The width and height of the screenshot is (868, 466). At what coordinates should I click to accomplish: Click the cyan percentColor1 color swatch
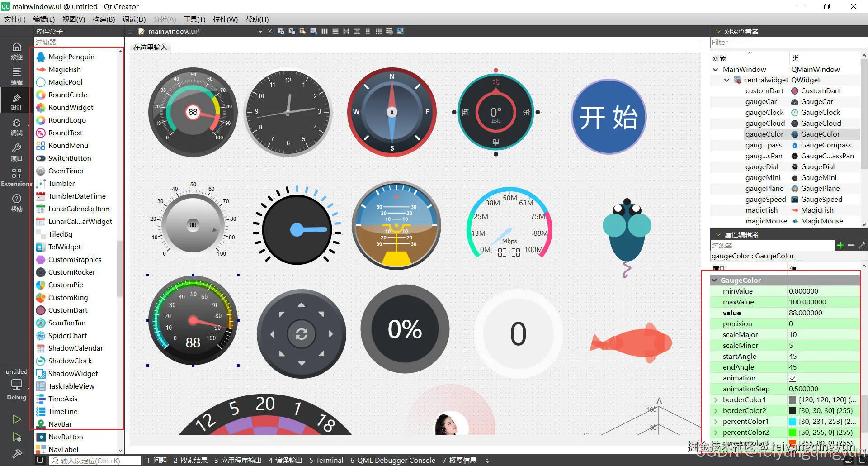pyautogui.click(x=793, y=421)
